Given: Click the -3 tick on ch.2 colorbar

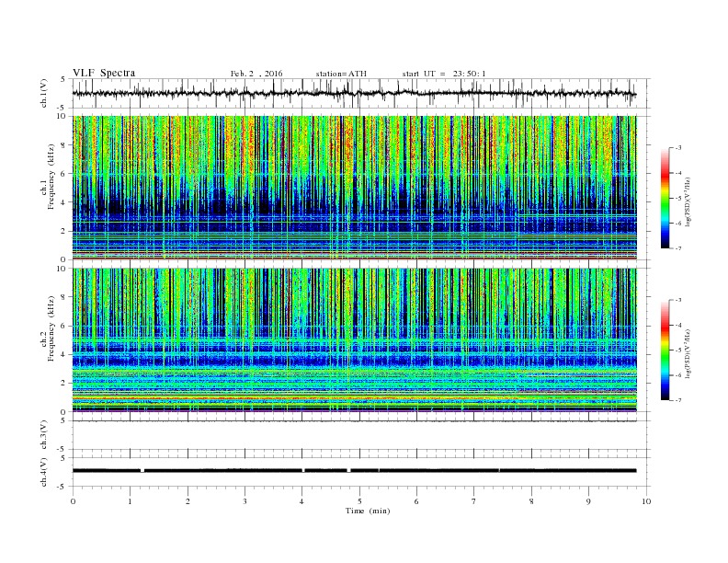Looking at the screenshot, I should click(x=678, y=300).
